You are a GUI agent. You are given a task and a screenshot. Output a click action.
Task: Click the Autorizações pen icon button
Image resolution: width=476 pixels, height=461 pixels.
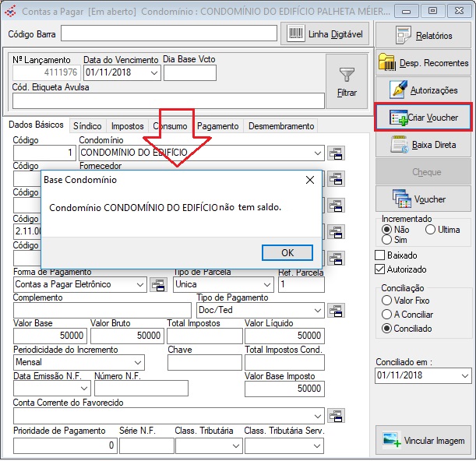(423, 90)
